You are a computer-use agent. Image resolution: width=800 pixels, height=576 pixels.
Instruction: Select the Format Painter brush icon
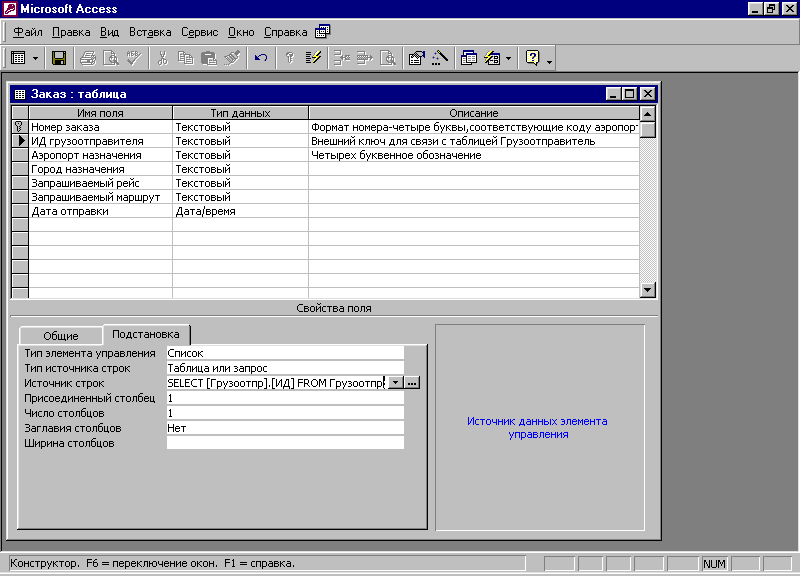coord(232,58)
